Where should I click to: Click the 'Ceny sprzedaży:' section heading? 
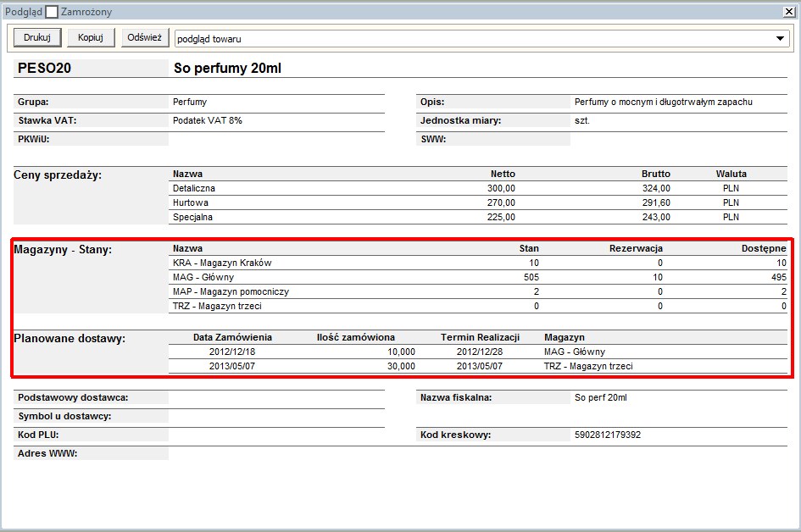(58, 175)
